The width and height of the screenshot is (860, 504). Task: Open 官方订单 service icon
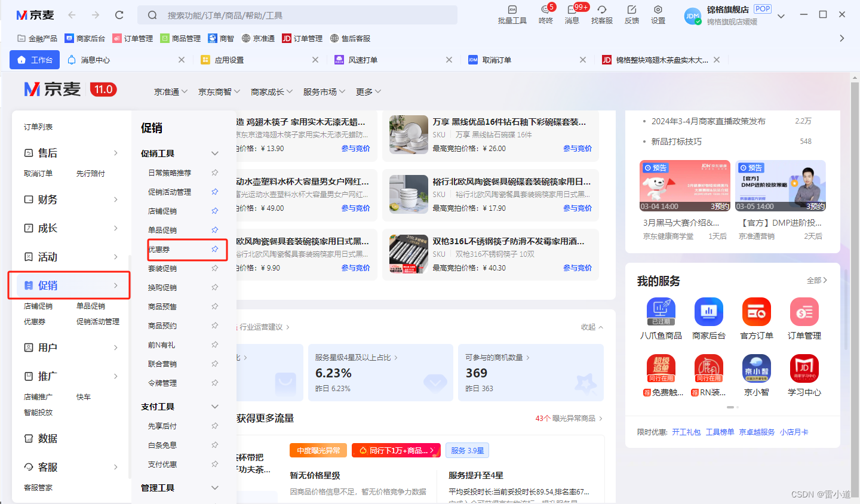(x=757, y=311)
